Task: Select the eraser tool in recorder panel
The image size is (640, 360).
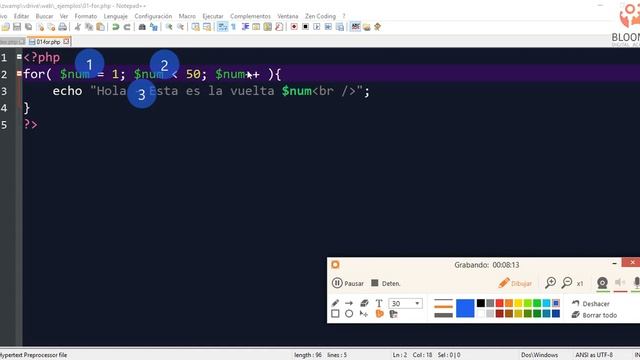Action: tap(364, 303)
